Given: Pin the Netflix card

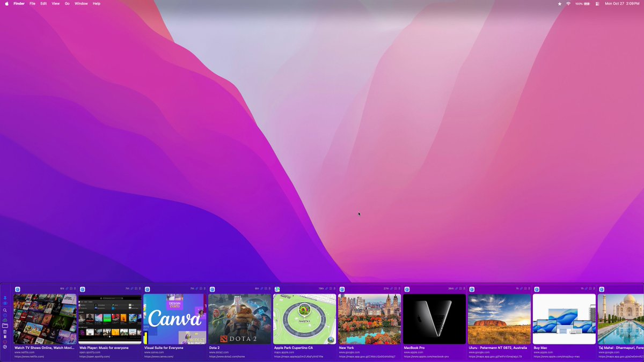Looking at the screenshot, I should pyautogui.click(x=75, y=289).
